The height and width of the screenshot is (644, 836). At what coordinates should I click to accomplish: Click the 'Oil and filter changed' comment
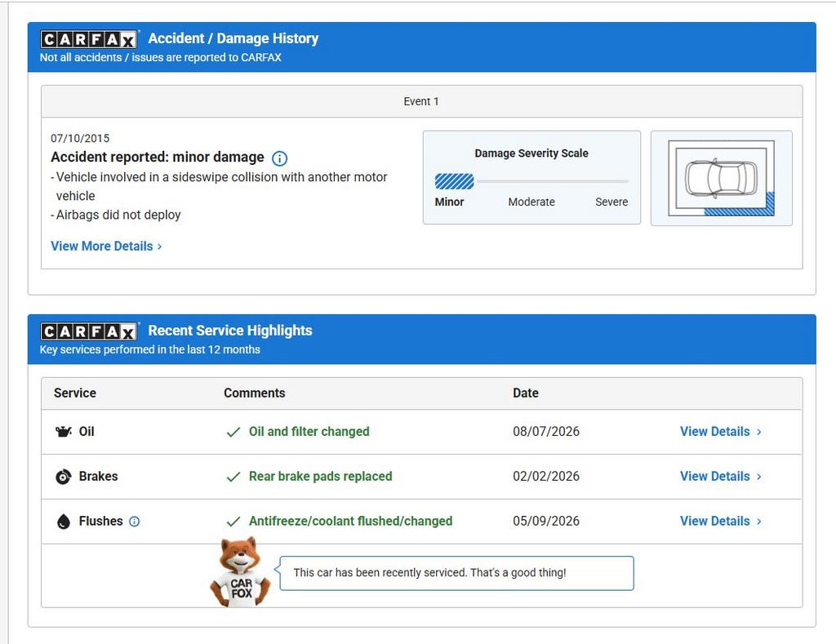(x=309, y=431)
